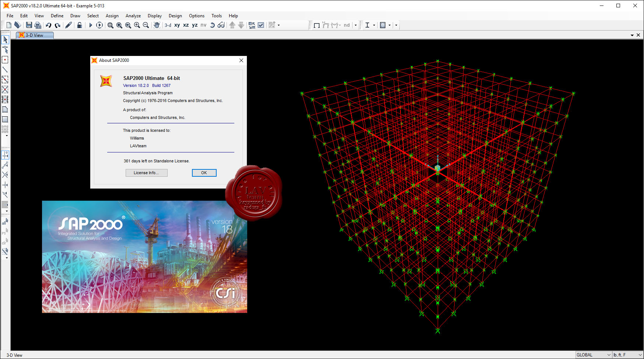The image size is (644, 359).
Task: Click the lock/unlock model icon
Action: click(x=80, y=25)
